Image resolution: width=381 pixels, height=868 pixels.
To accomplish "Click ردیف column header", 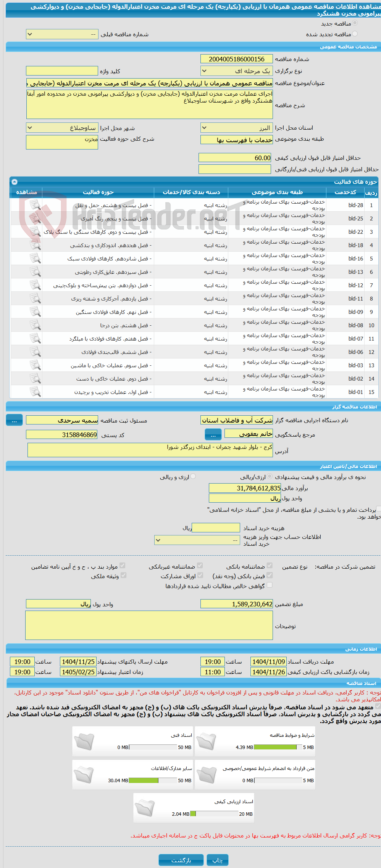I will [371, 192].
